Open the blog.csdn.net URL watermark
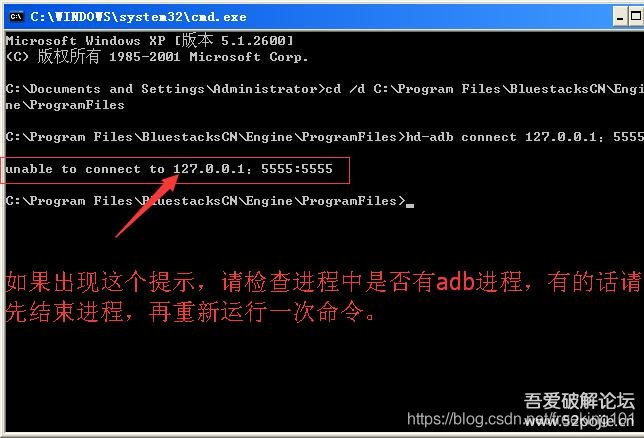Screen dimensions: 644x438 521,420
